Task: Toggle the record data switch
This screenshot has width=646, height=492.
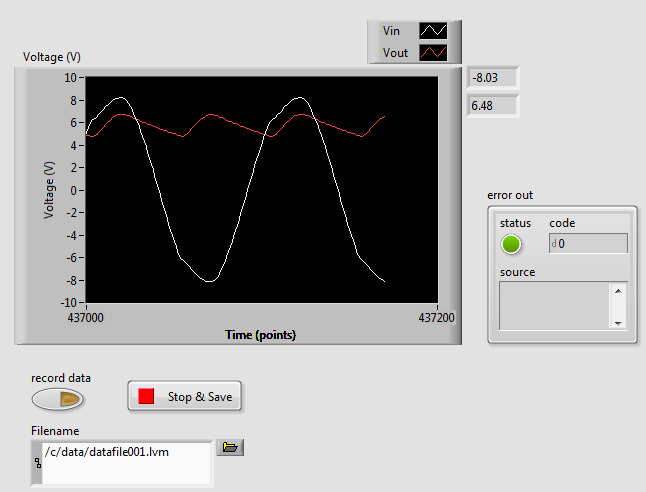Action: [x=58, y=400]
